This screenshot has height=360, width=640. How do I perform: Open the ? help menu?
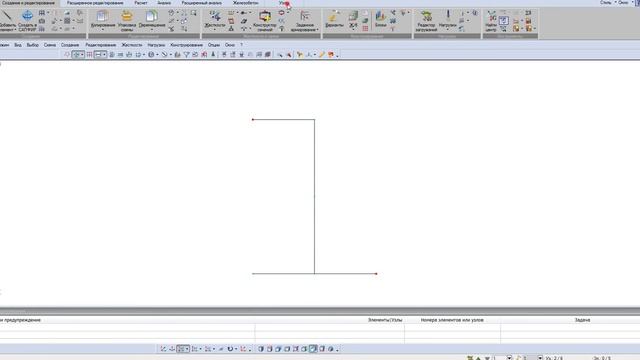coord(242,45)
